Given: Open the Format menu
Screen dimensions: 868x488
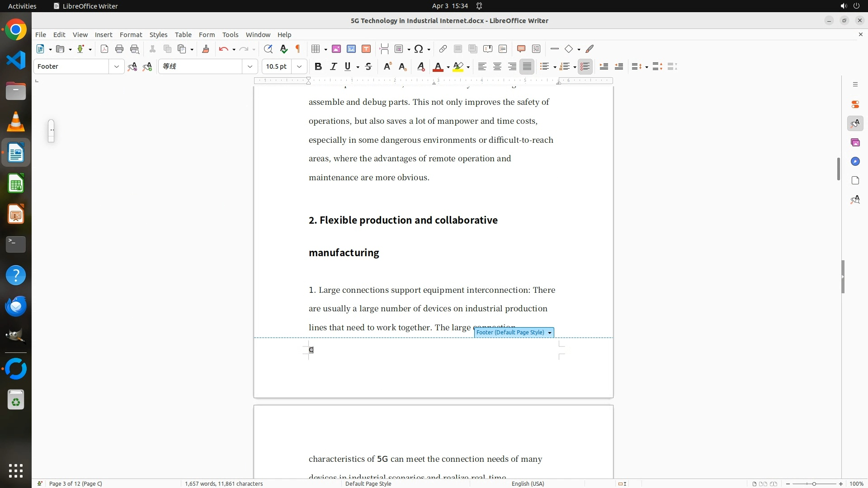Looking at the screenshot, I should tap(131, 34).
